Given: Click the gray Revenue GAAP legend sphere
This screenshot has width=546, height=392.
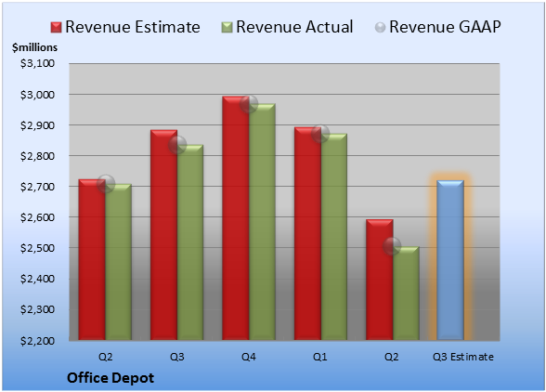Looking at the screenshot, I should pyautogui.click(x=381, y=27).
